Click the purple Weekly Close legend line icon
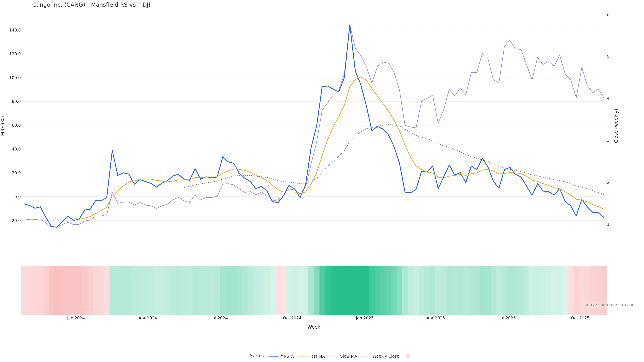This screenshot has width=644, height=362. click(366, 356)
